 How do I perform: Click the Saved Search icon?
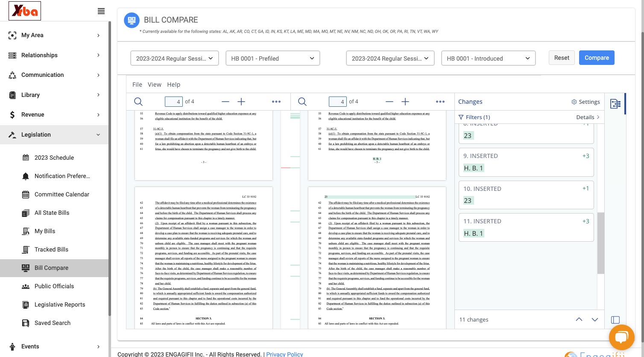click(26, 323)
